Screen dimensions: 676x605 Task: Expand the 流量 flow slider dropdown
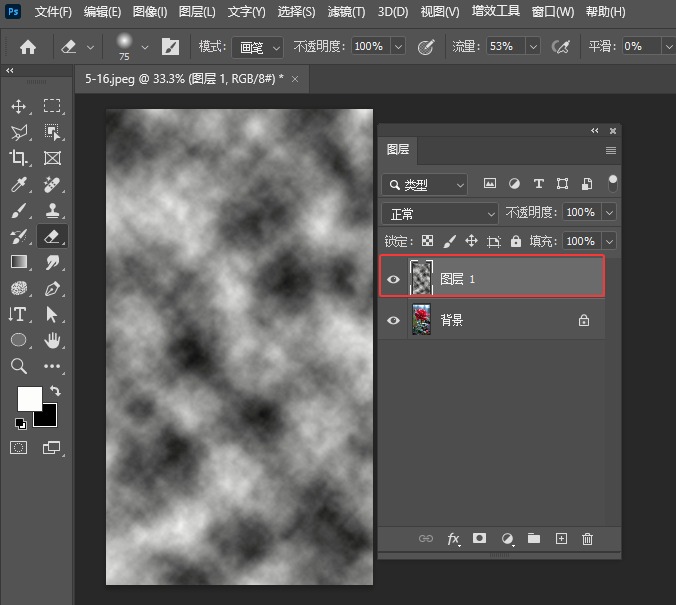coord(533,47)
